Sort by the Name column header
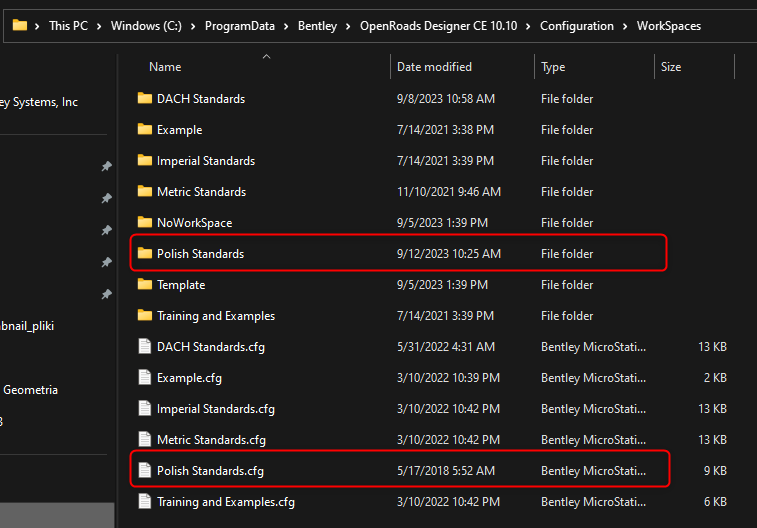This screenshot has width=757, height=528. (x=165, y=67)
